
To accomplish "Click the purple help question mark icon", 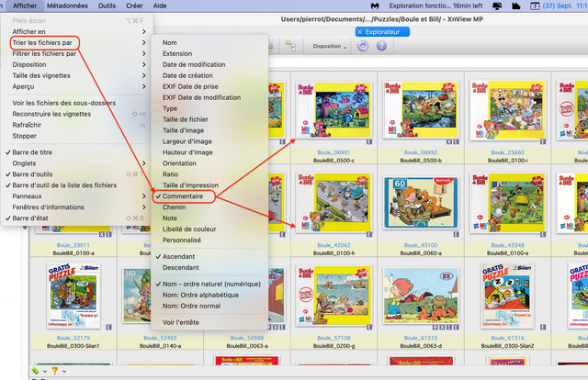I will pos(381,46).
